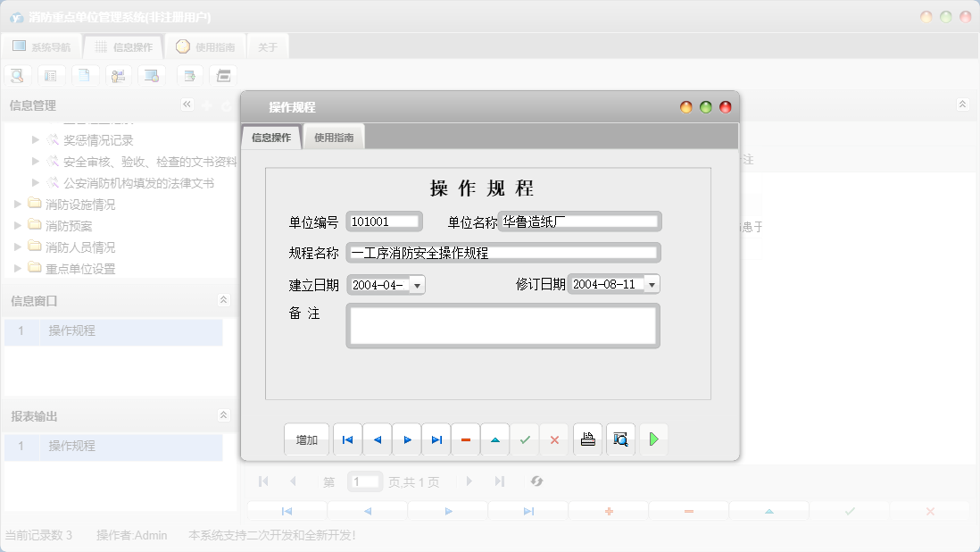Image resolution: width=980 pixels, height=552 pixels.
Task: Collapse the 信息管理 panel
Action: pyautogui.click(x=187, y=105)
